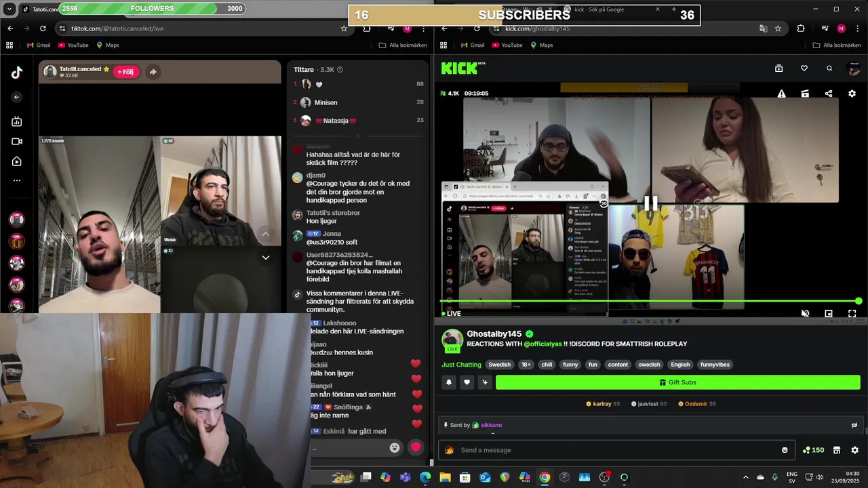868x488 pixels.
Task: Click the Kick stream green progress bar
Action: pyautogui.click(x=650, y=301)
